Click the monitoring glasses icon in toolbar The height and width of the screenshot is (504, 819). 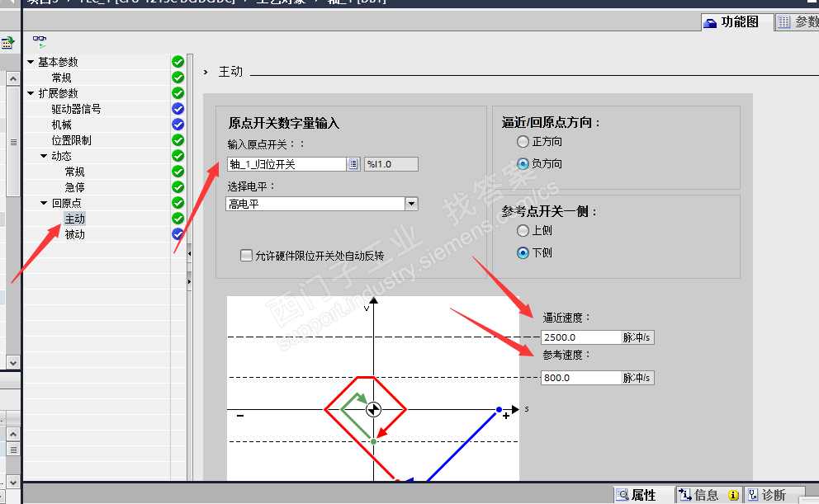[x=40, y=41]
